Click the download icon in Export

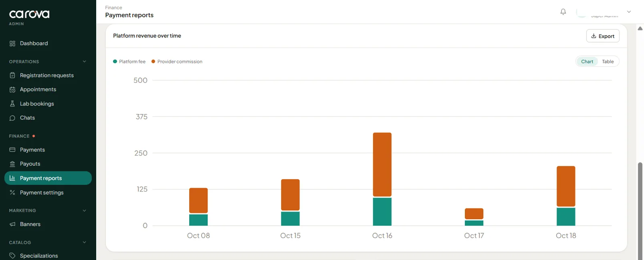(x=594, y=36)
